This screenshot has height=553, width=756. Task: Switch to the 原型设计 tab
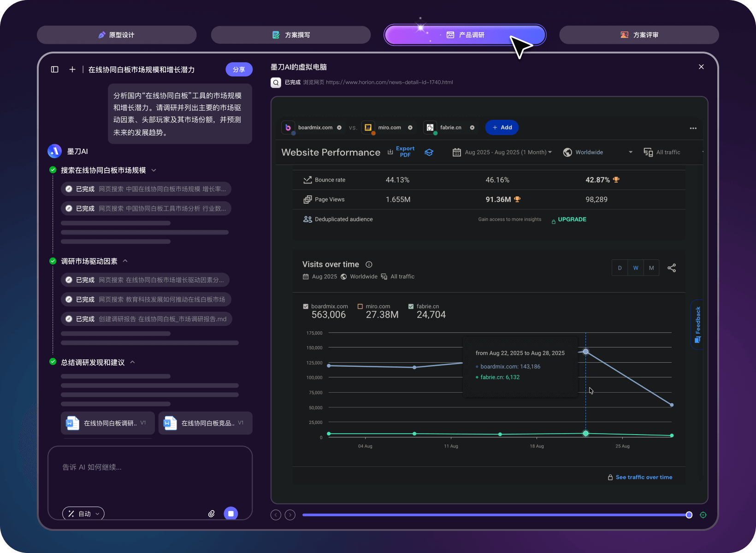coord(117,35)
